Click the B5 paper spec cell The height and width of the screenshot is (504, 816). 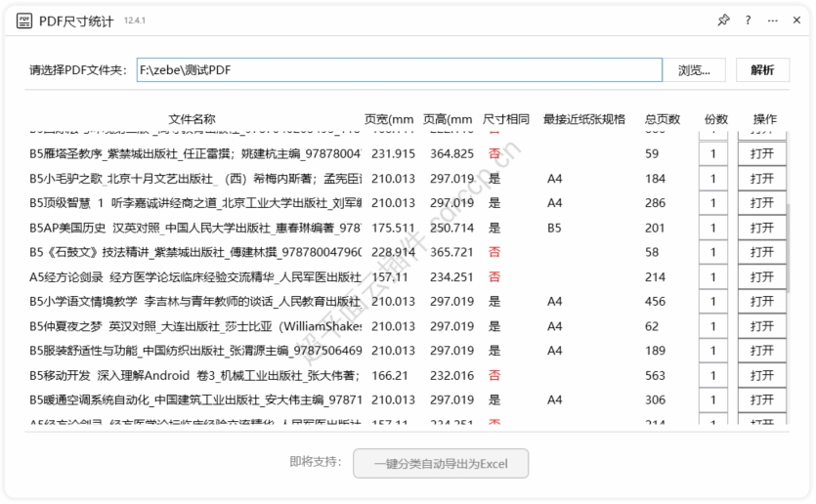554,228
